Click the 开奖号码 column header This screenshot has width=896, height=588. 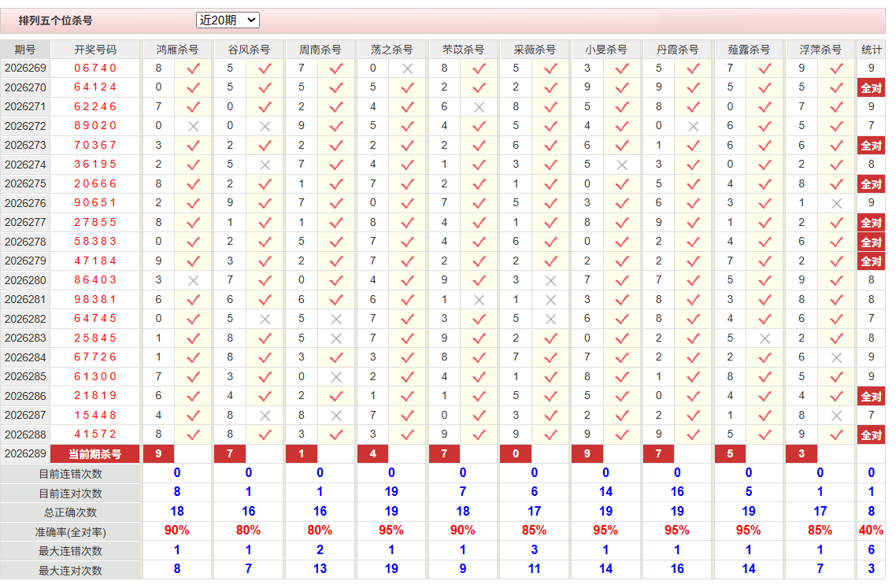coord(94,50)
